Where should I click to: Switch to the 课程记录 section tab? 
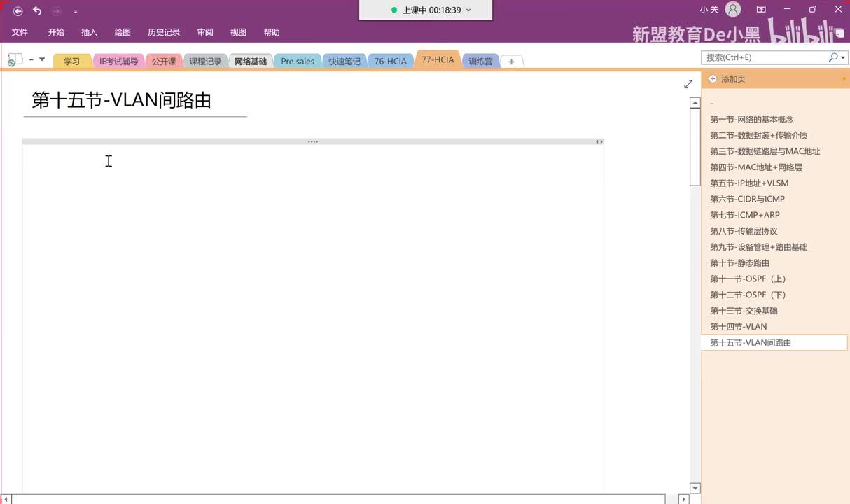point(205,61)
